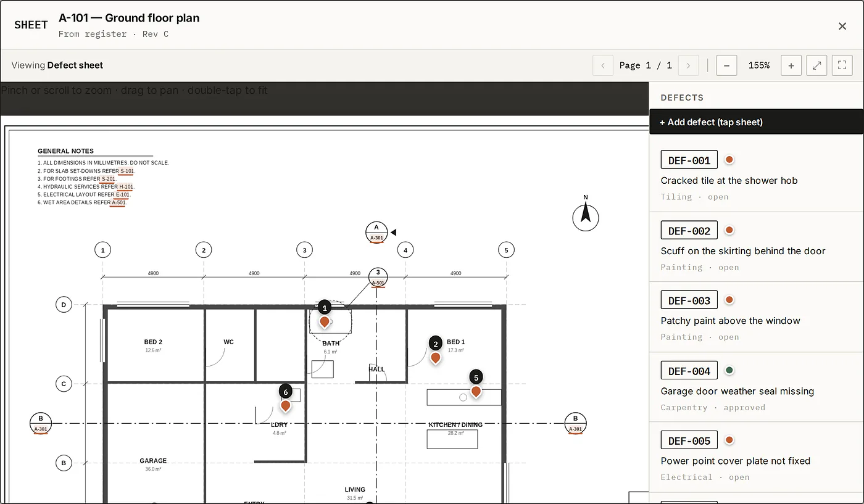Click the "Tiling · open" status text
864x504 pixels.
695,197
